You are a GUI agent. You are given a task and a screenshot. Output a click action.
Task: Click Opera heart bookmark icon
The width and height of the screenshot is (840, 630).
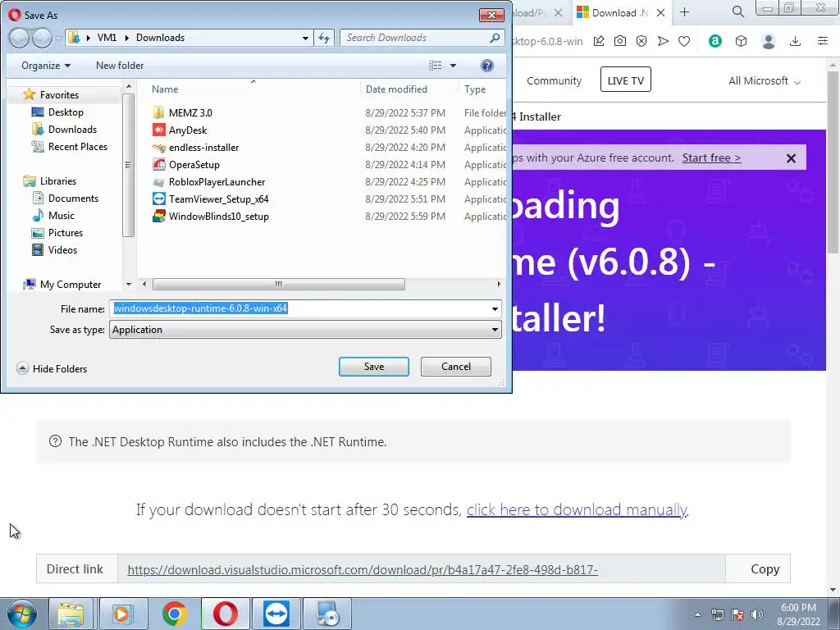[684, 41]
